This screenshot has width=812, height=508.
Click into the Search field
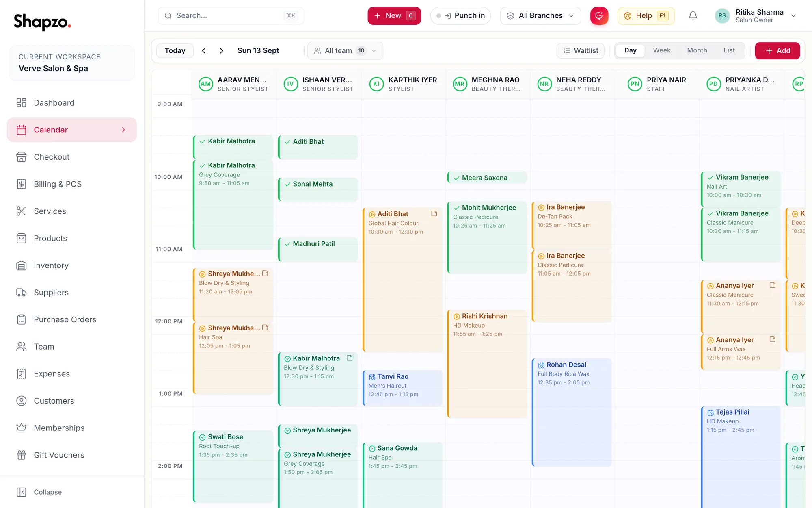point(231,16)
